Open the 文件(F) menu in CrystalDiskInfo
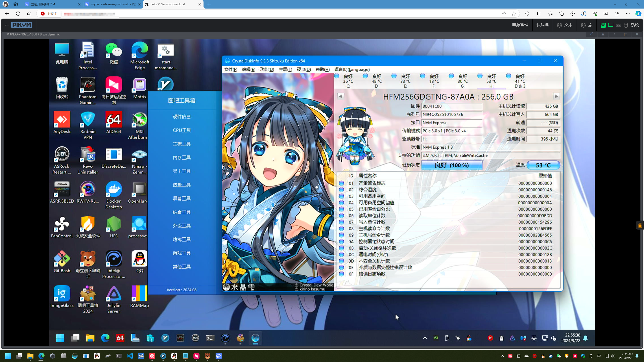The width and height of the screenshot is (644, 362). (231, 69)
